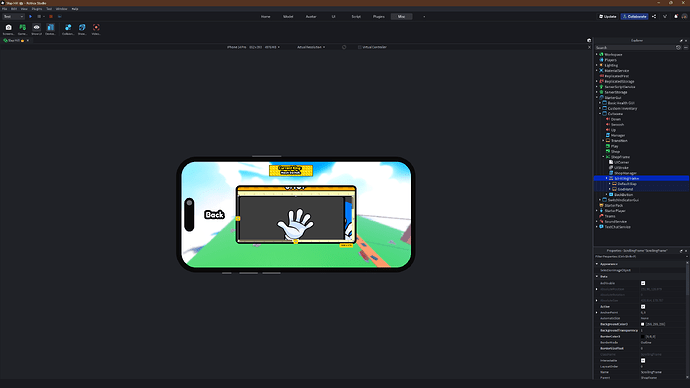This screenshot has width=690, height=388.
Task: Open the Game Settings green icon
Action: click(x=22, y=28)
